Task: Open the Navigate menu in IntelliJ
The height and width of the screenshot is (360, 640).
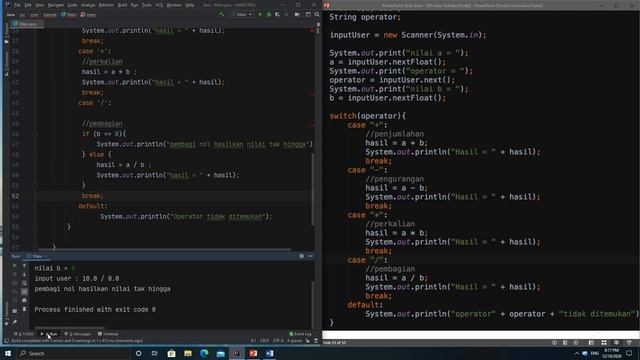Action: (x=56, y=5)
